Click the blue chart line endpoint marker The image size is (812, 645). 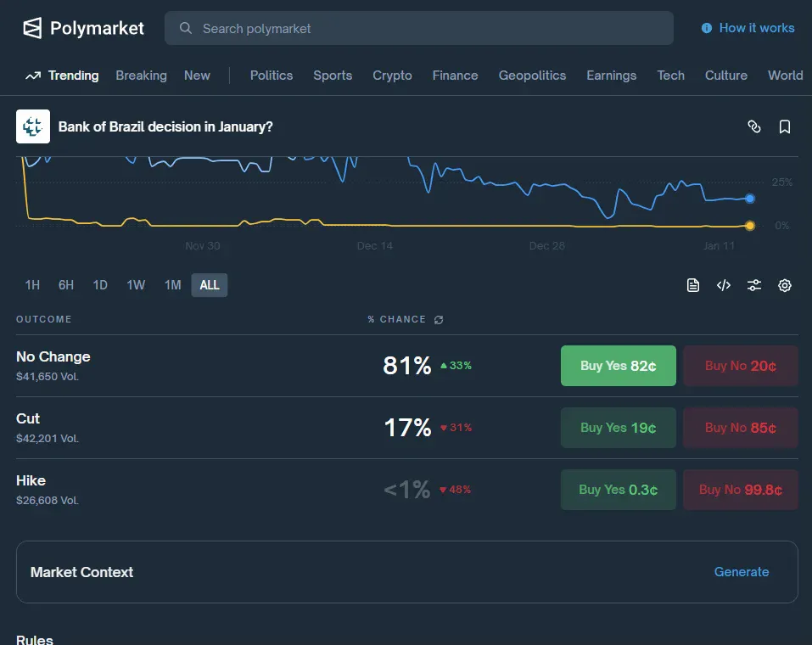point(750,199)
